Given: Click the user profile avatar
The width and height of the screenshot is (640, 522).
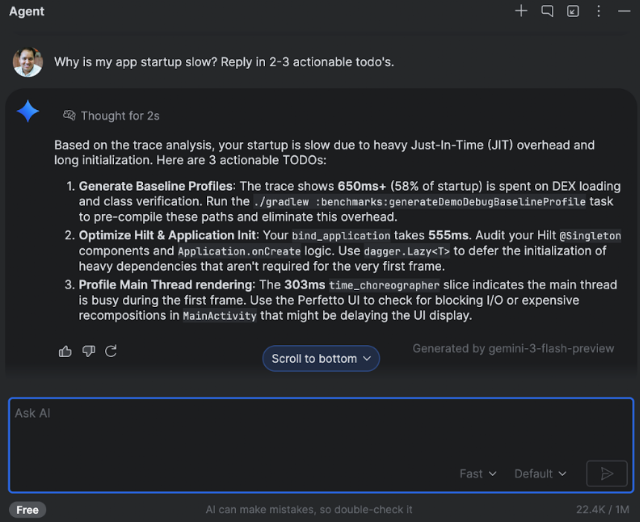Looking at the screenshot, I should pyautogui.click(x=28, y=62).
